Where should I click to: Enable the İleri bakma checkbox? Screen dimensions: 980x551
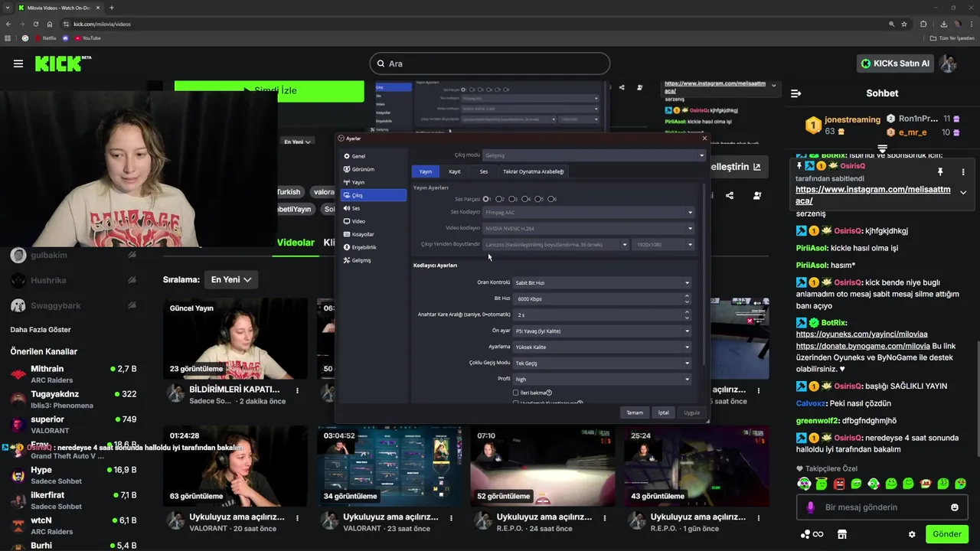[516, 393]
